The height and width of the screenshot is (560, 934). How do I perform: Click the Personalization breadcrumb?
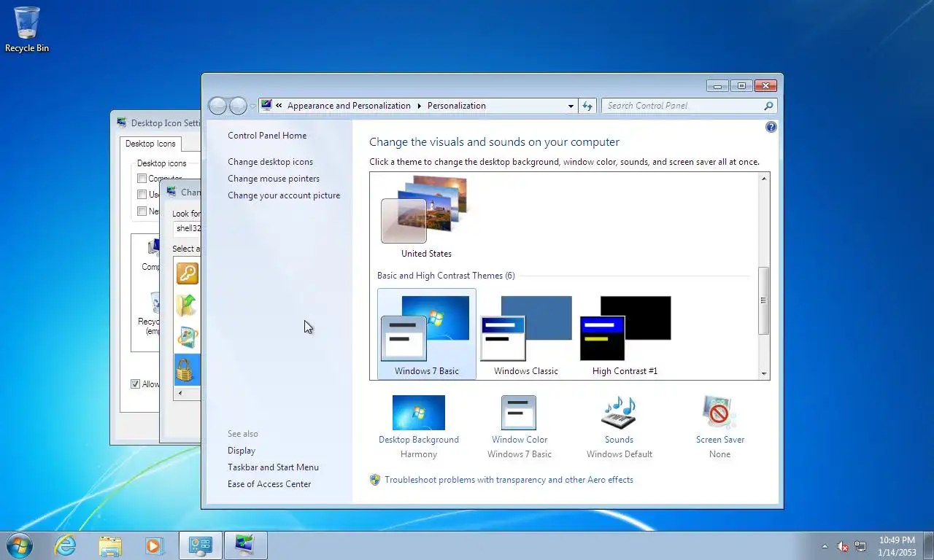(x=457, y=106)
